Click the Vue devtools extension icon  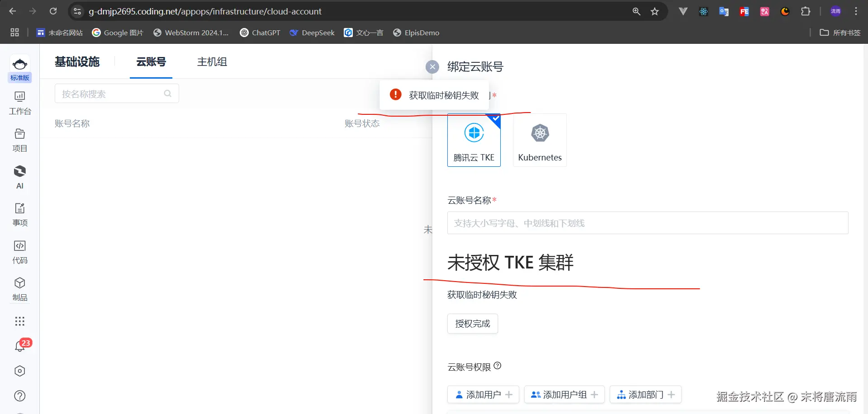683,11
